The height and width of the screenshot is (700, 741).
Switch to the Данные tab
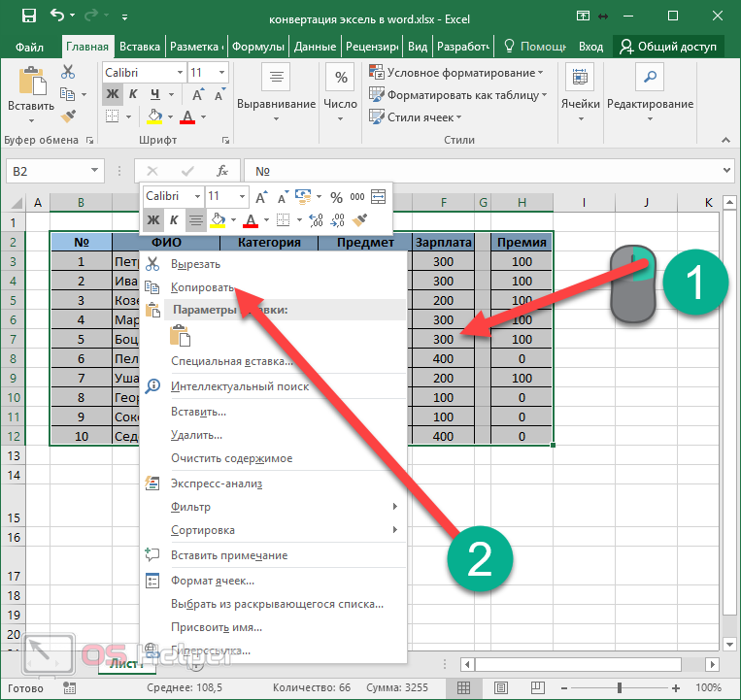pyautogui.click(x=315, y=47)
